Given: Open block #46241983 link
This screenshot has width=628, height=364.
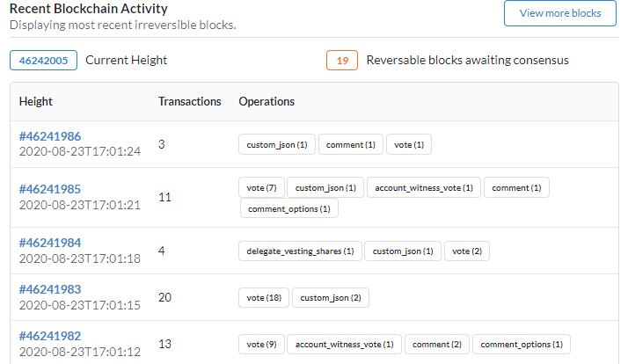Looking at the screenshot, I should [x=50, y=289].
